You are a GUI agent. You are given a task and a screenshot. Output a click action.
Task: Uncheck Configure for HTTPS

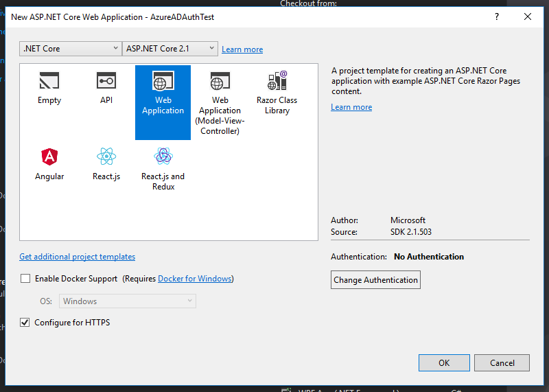click(25, 322)
